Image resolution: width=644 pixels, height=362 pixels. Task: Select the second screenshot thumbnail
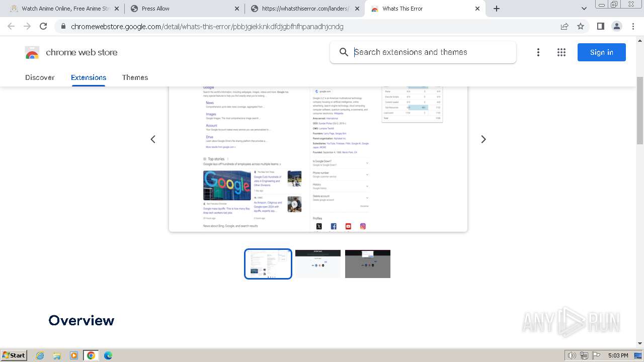(x=318, y=264)
